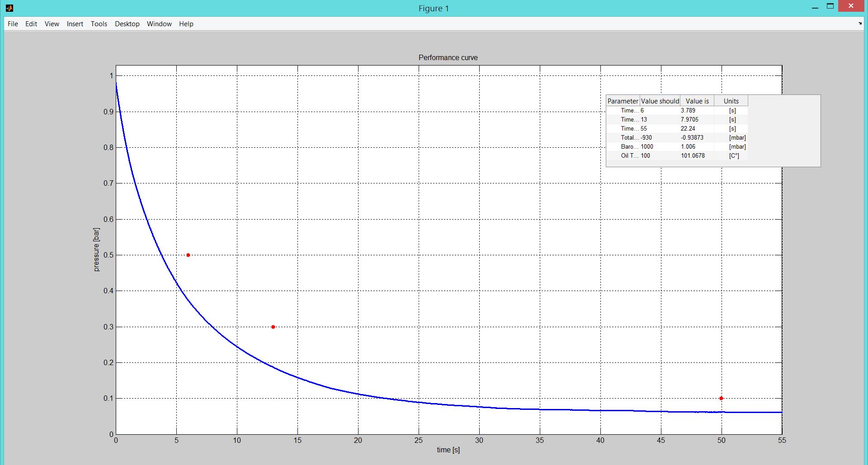Minimize the Figure 1 window

[815, 8]
